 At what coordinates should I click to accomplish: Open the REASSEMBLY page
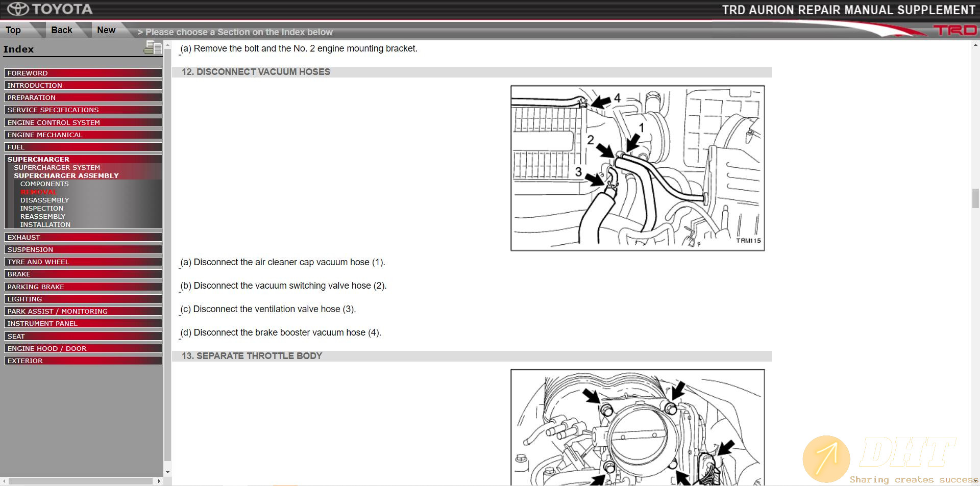(43, 216)
